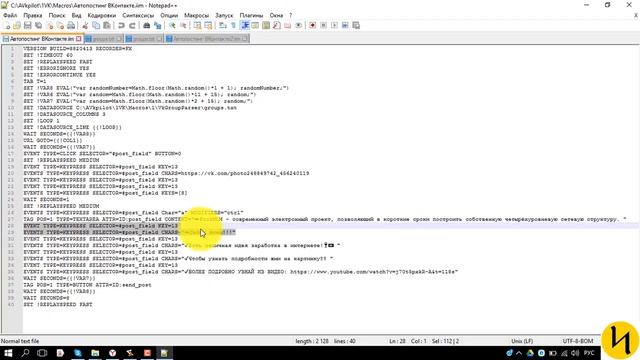Close the Автопостинг ВКонтакте.iim tab
This screenshot has height=360, width=640.
(x=79, y=39)
